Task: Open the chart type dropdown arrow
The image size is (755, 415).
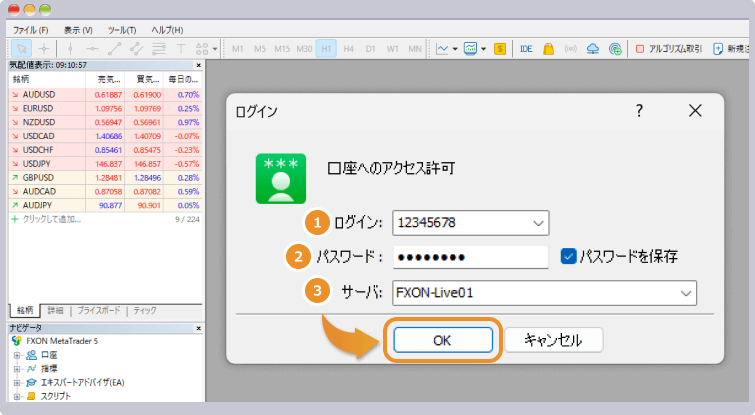Action: (x=455, y=49)
